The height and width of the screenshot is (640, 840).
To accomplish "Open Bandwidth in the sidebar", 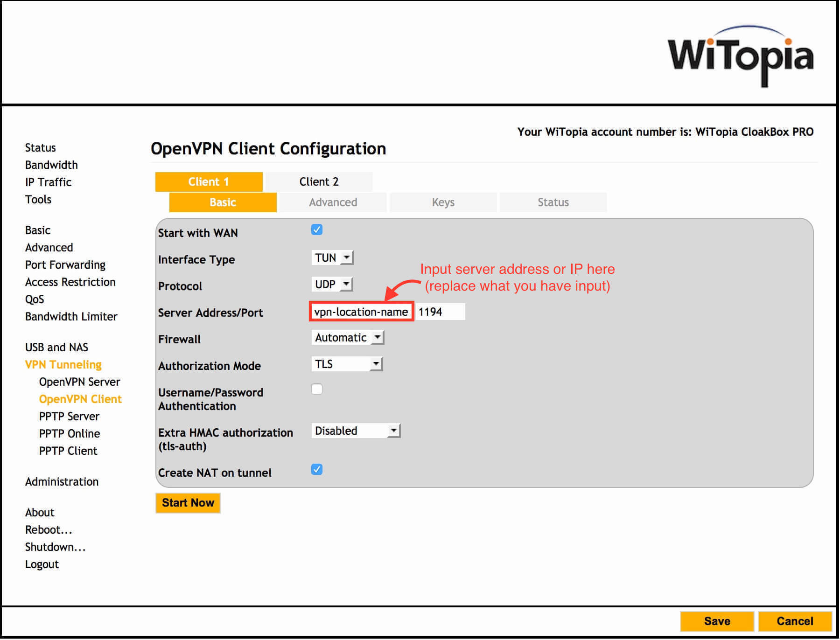I will [x=52, y=165].
